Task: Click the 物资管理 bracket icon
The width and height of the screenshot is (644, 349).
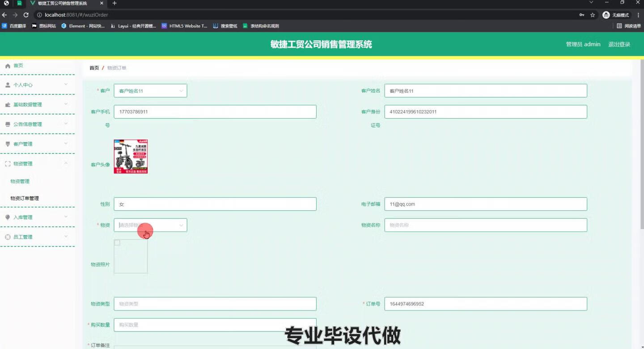Action: (x=8, y=163)
